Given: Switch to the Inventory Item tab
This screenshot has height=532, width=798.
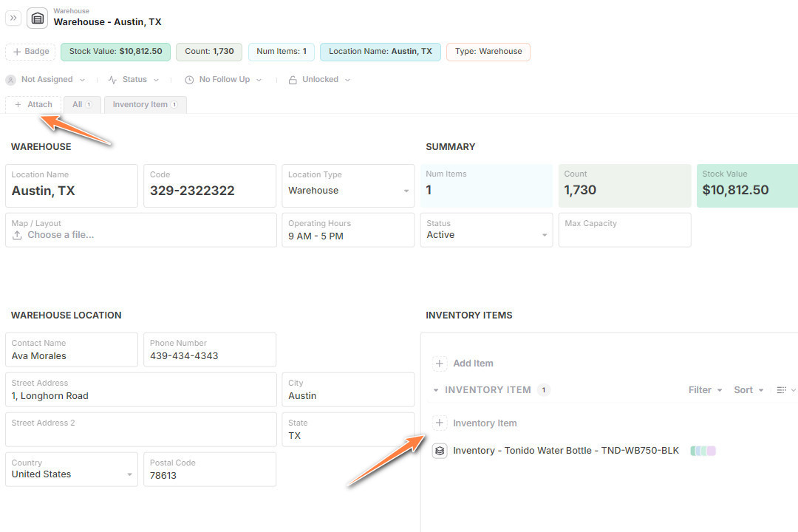Looking at the screenshot, I should [145, 104].
